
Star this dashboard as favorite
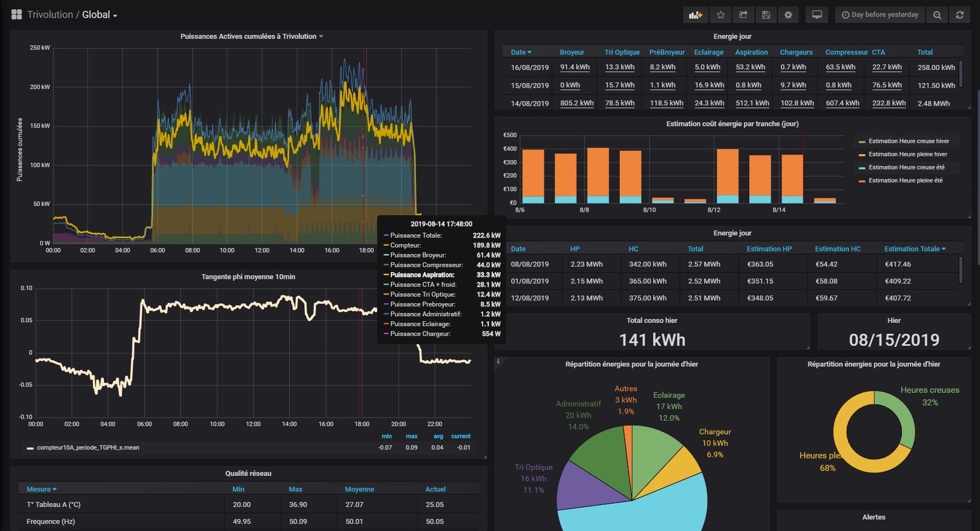click(720, 15)
